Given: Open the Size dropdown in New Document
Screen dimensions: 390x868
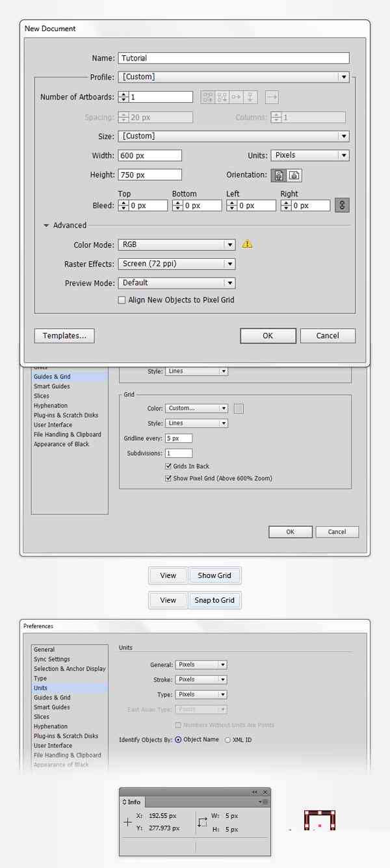Looking at the screenshot, I should (234, 136).
